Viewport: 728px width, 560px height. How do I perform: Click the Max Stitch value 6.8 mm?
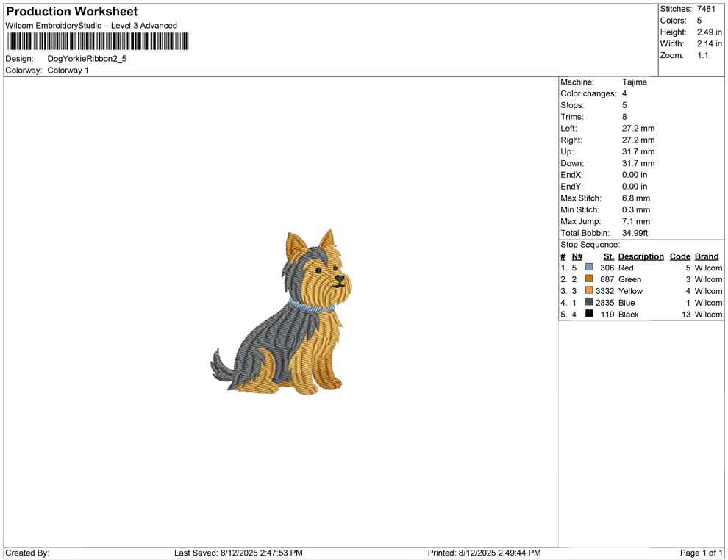(x=636, y=198)
